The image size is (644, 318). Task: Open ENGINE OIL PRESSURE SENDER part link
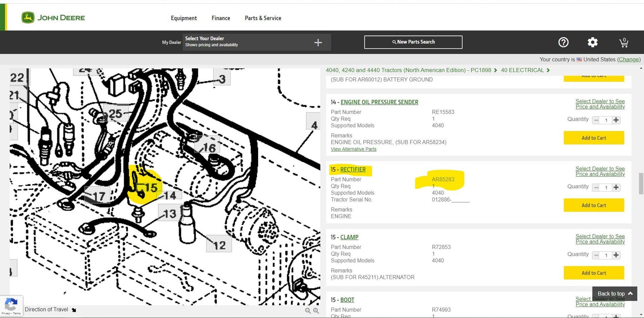click(379, 102)
